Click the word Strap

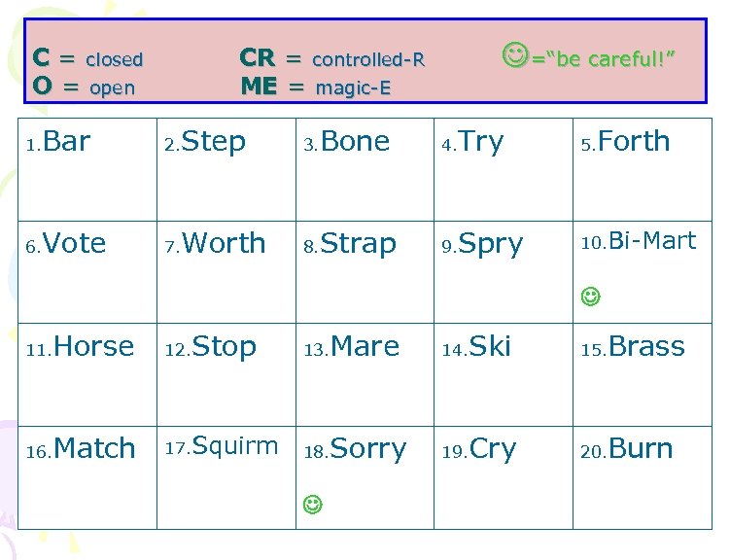point(358,244)
